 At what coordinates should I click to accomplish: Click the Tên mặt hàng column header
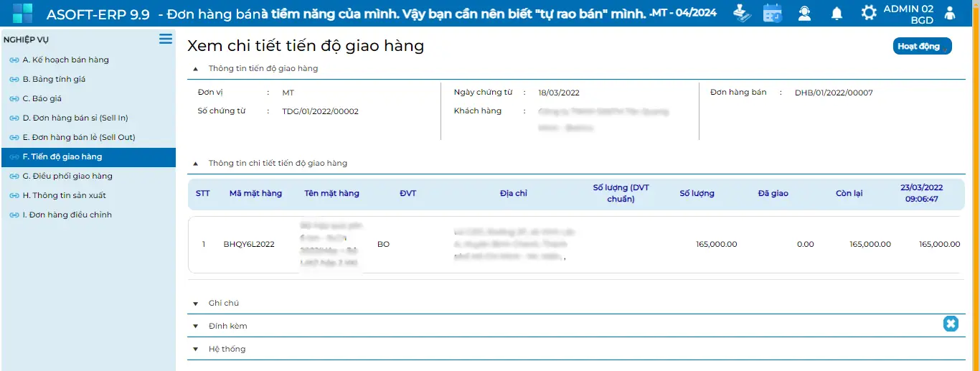(x=331, y=194)
